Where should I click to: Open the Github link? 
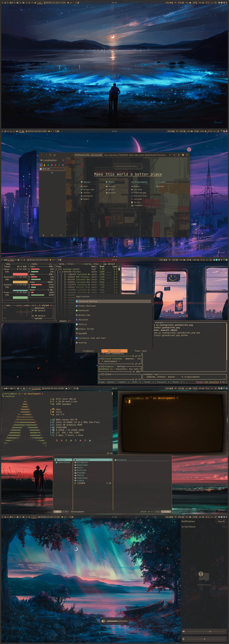[135, 186]
